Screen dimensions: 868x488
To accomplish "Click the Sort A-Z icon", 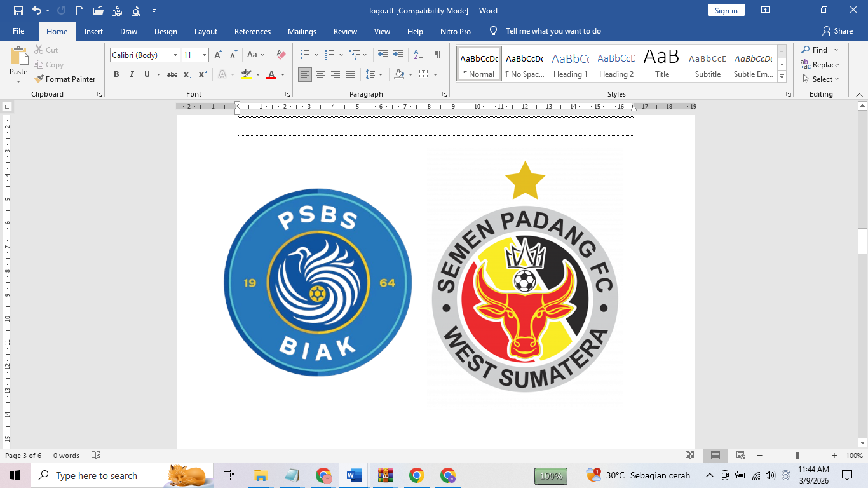I will pos(418,55).
